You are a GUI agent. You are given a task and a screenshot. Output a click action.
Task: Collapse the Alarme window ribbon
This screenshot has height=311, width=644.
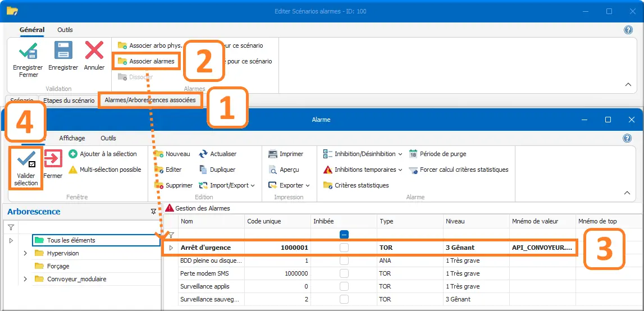click(x=627, y=193)
